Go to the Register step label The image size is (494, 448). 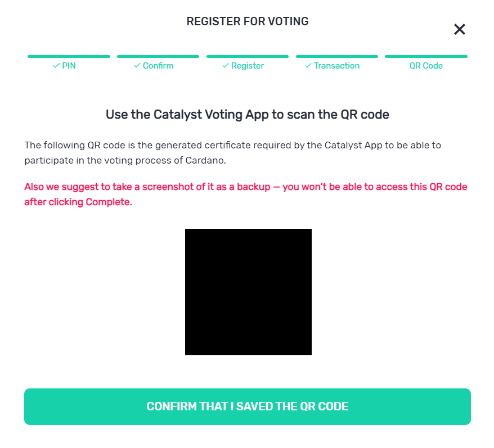[248, 66]
